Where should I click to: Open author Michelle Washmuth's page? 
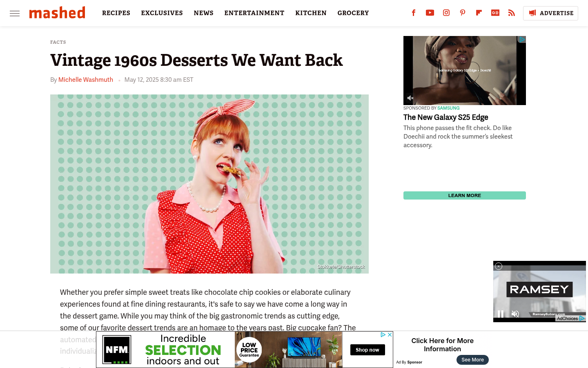pyautogui.click(x=86, y=80)
